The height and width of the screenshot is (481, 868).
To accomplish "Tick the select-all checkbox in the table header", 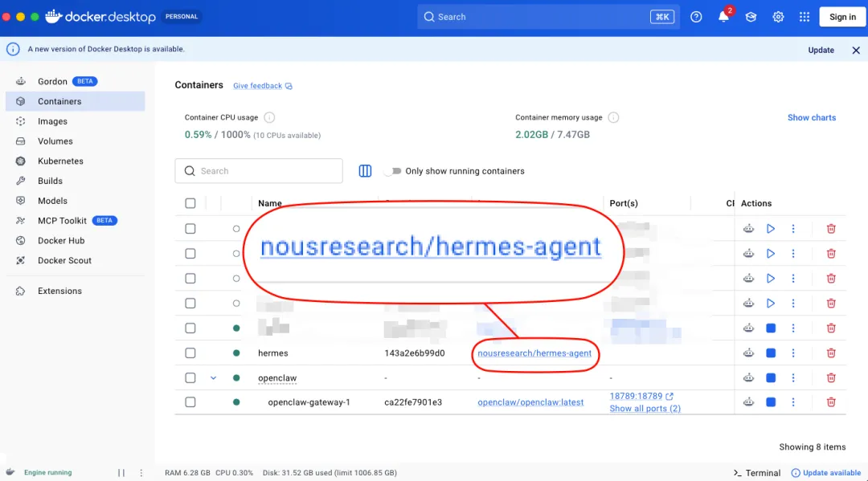I will coord(190,203).
